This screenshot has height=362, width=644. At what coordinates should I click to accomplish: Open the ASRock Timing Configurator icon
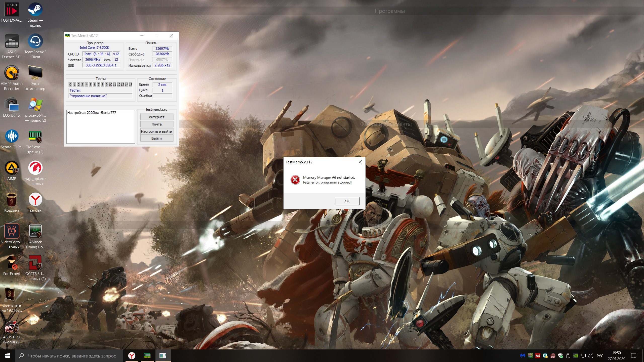point(35,232)
